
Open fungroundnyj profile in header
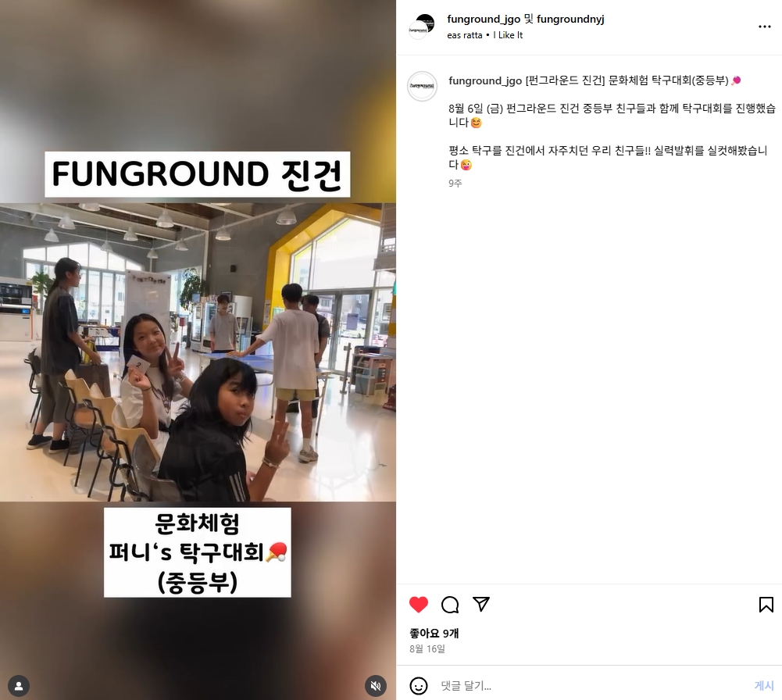coord(570,19)
